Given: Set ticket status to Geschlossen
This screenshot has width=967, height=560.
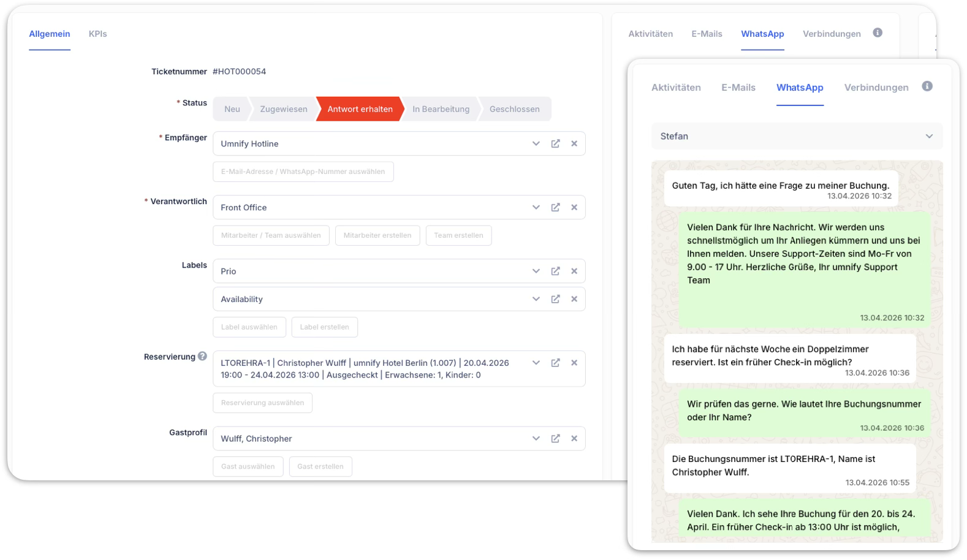Looking at the screenshot, I should [x=514, y=109].
